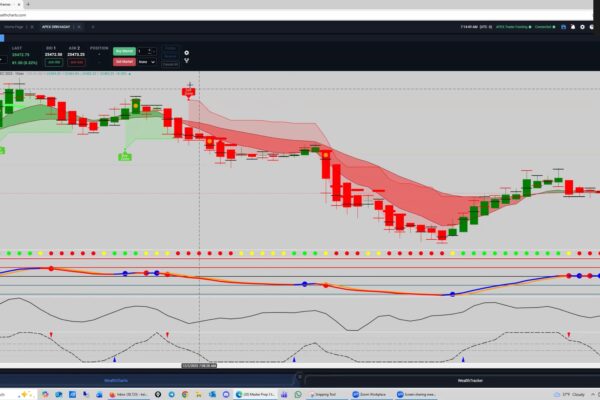Click the tools icon below the settings gear
This screenshot has height=400, width=600.
(x=186, y=61)
